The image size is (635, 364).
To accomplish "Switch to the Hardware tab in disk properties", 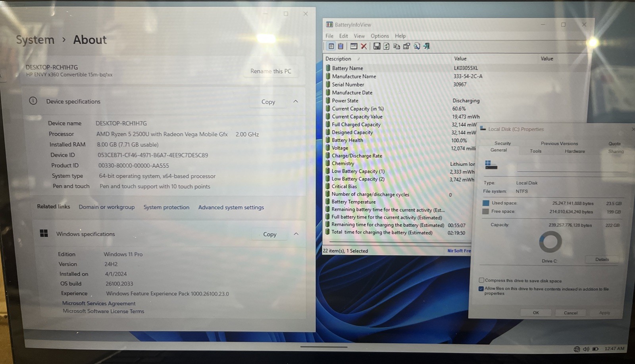I will click(575, 151).
